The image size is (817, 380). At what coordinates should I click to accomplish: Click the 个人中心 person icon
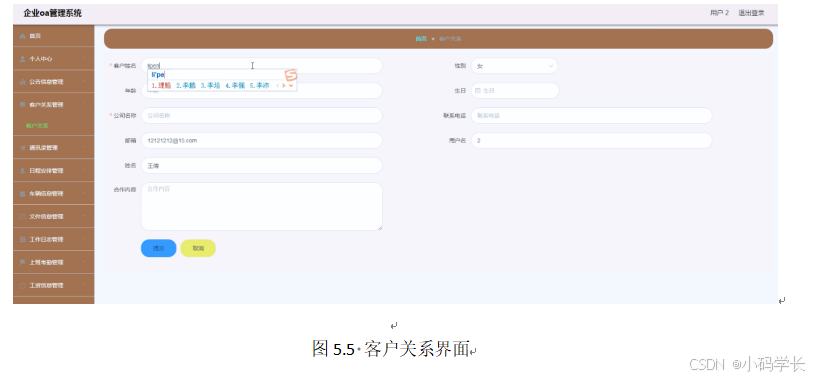coord(22,59)
